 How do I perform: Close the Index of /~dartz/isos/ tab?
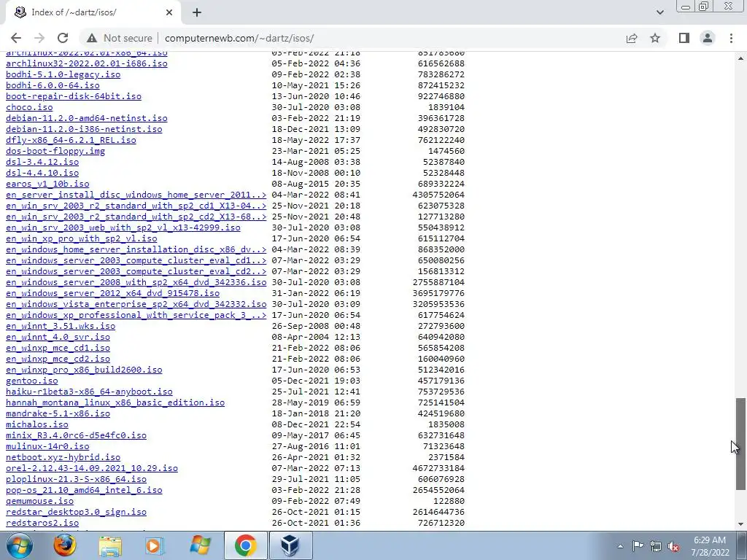pyautogui.click(x=169, y=12)
